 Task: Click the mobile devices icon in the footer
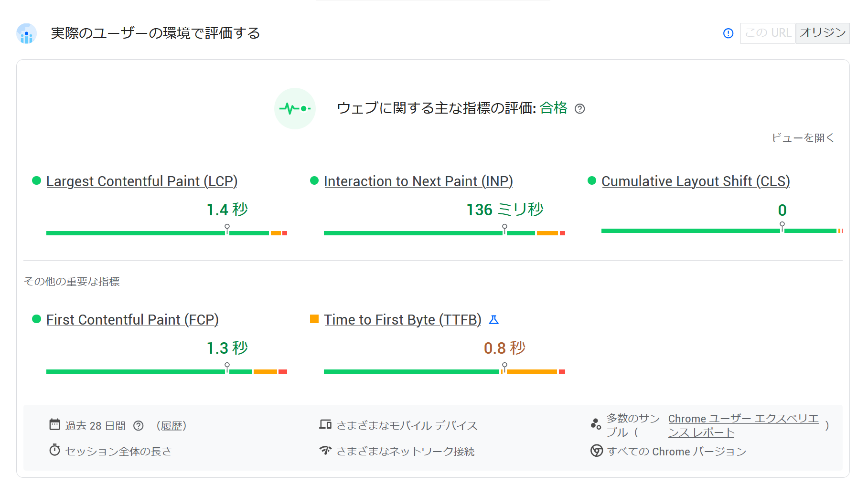[x=325, y=424]
